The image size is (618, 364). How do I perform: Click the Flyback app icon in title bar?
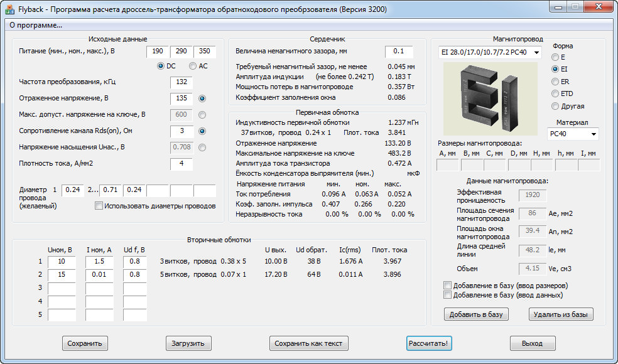pyautogui.click(x=9, y=9)
